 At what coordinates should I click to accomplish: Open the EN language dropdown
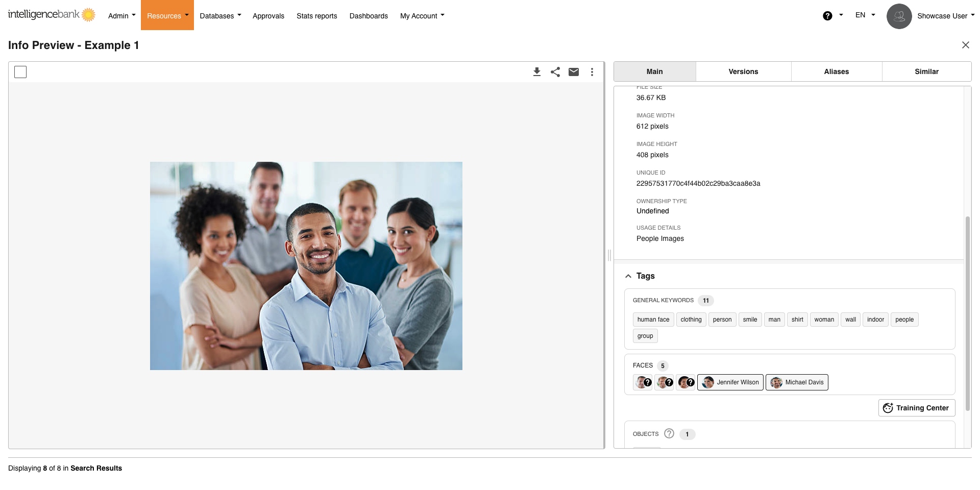tap(865, 15)
